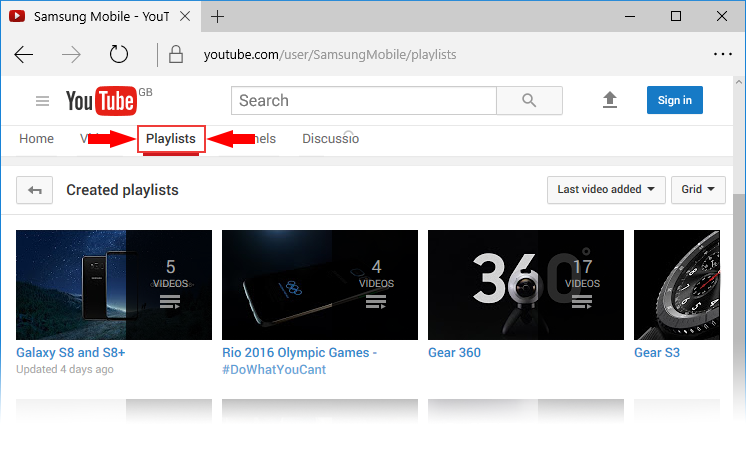Click the Galaxy S8 and S8+ title link
The height and width of the screenshot is (458, 746).
[70, 352]
